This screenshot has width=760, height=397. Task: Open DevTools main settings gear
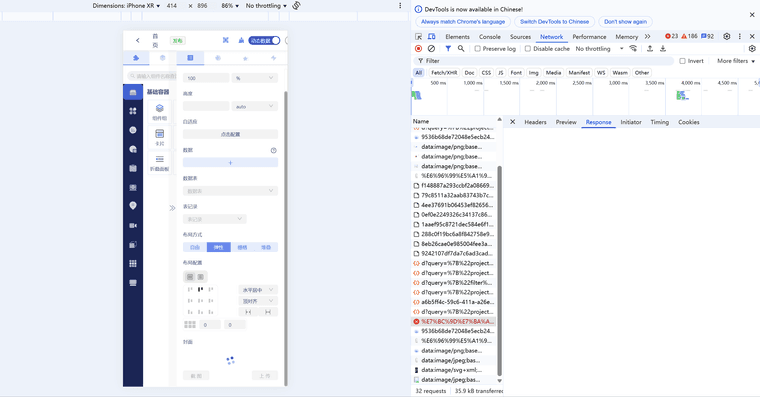pos(727,36)
